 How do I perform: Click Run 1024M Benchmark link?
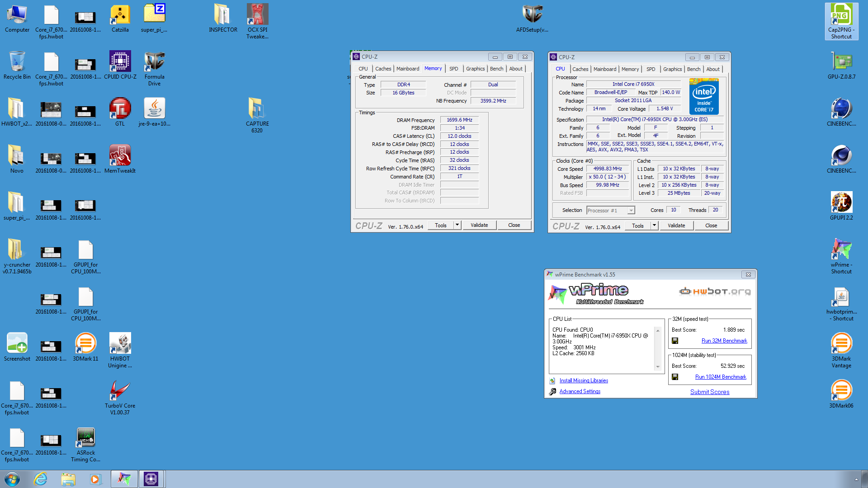(x=721, y=377)
